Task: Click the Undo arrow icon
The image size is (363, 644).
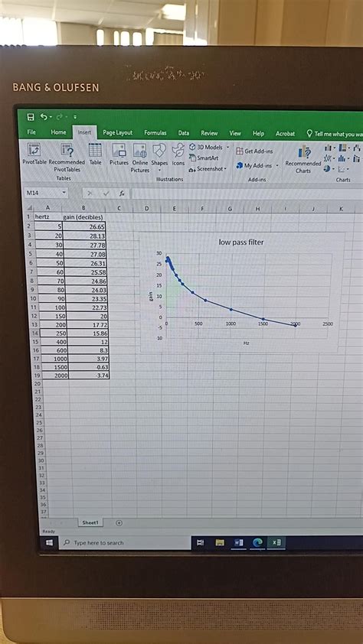Action: 43,118
